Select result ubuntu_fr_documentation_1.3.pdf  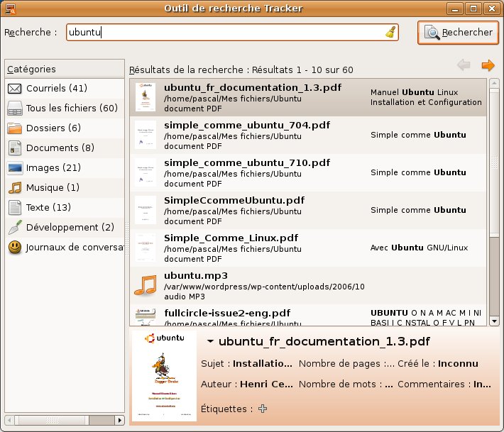click(x=308, y=98)
